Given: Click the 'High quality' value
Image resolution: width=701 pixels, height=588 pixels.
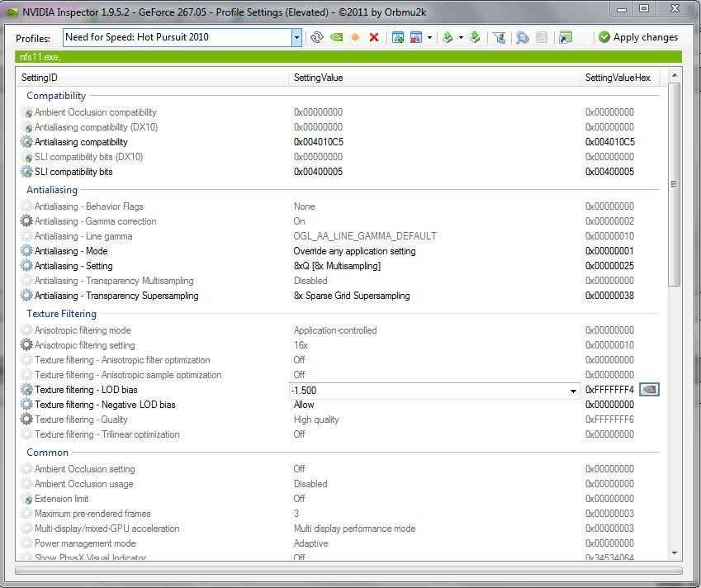Looking at the screenshot, I should 316,420.
